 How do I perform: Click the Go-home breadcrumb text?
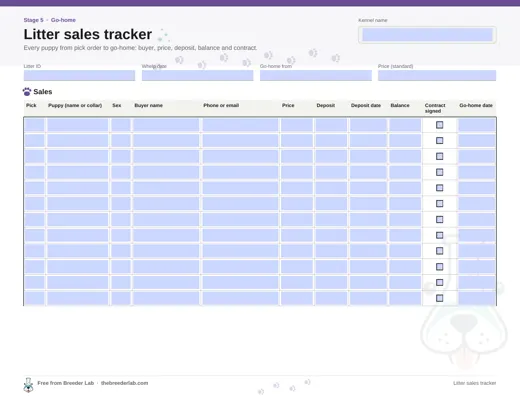click(63, 20)
